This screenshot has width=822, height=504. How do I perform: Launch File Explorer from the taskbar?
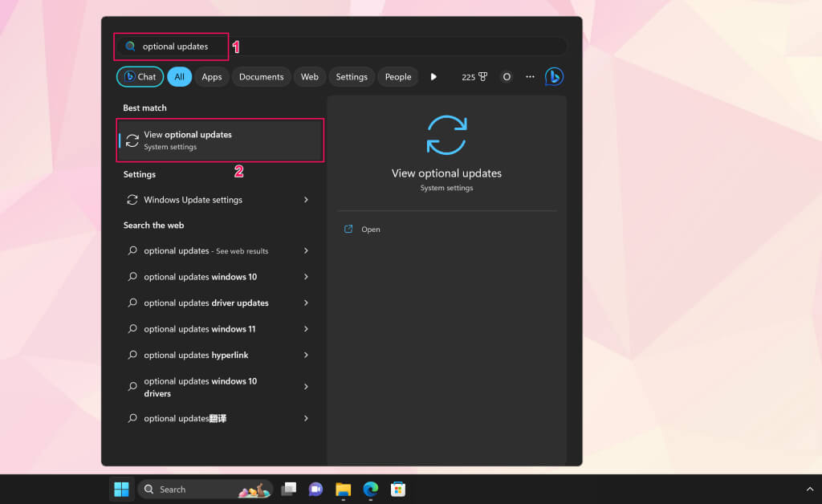[x=344, y=489]
